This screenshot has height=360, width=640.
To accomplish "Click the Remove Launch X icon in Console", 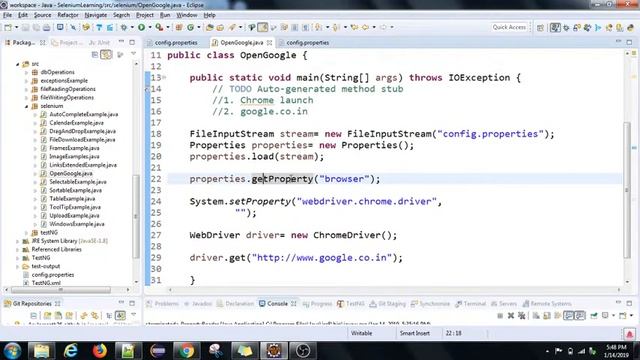I will click(x=511, y=316).
